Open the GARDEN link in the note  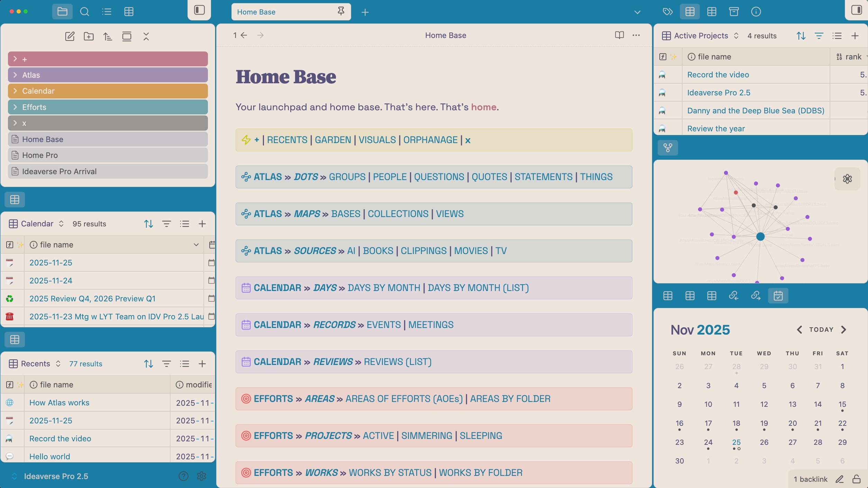click(x=332, y=140)
